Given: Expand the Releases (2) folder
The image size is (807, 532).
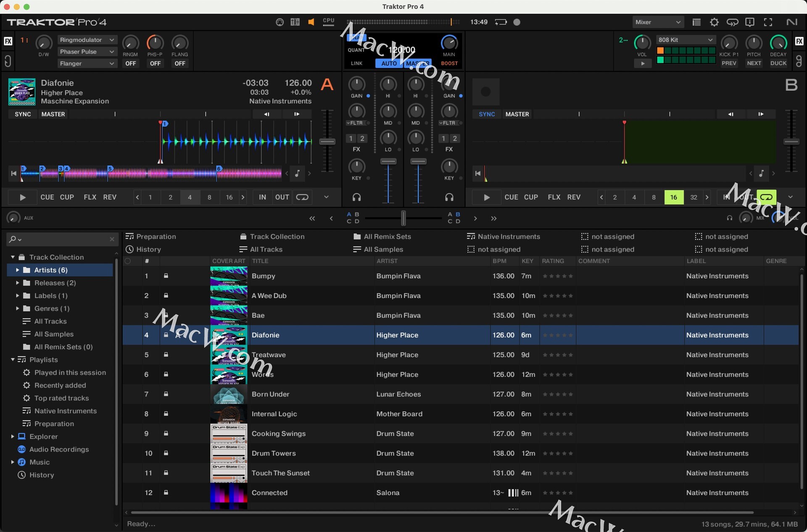Looking at the screenshot, I should click(x=17, y=283).
